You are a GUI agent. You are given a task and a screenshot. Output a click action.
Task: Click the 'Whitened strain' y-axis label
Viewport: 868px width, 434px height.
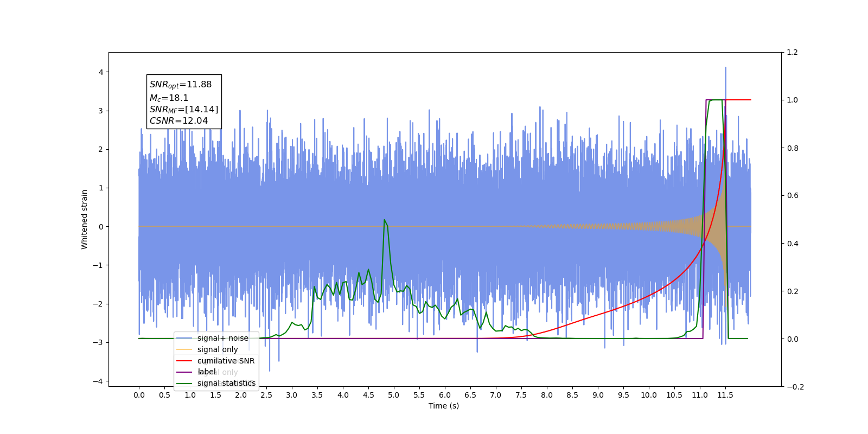tap(85, 219)
